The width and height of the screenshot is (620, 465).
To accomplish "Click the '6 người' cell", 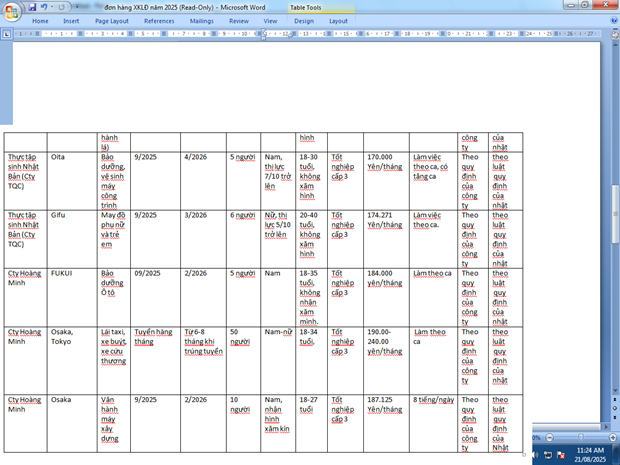I will tap(243, 239).
